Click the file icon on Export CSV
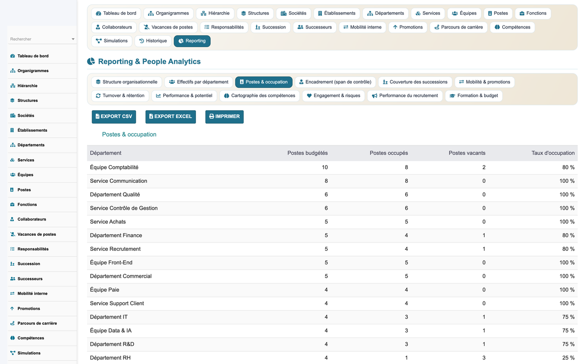The width and height of the screenshot is (588, 364). [x=98, y=117]
